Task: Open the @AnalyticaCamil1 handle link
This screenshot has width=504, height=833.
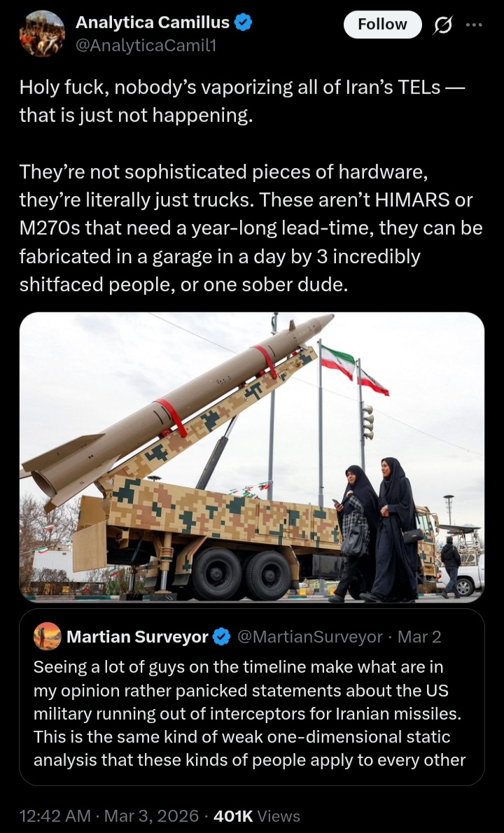Action: [x=146, y=46]
